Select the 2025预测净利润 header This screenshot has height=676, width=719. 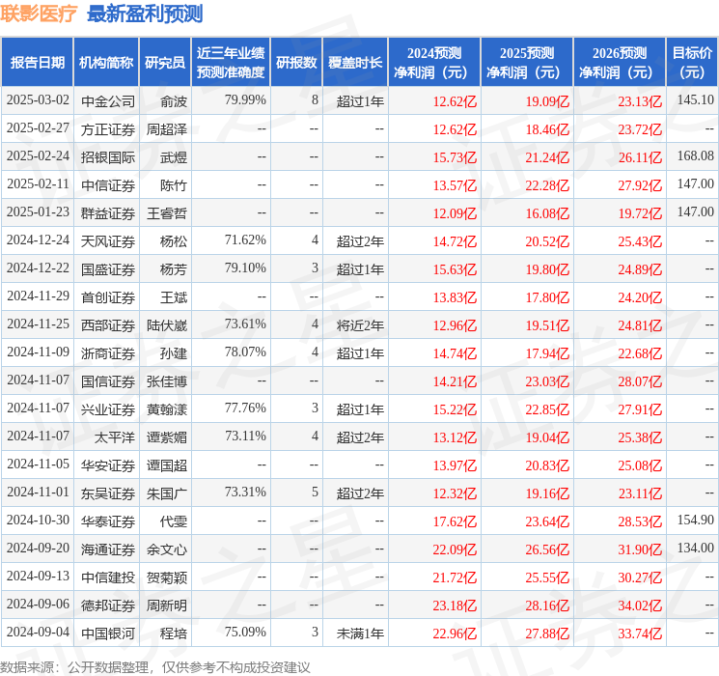coord(527,62)
